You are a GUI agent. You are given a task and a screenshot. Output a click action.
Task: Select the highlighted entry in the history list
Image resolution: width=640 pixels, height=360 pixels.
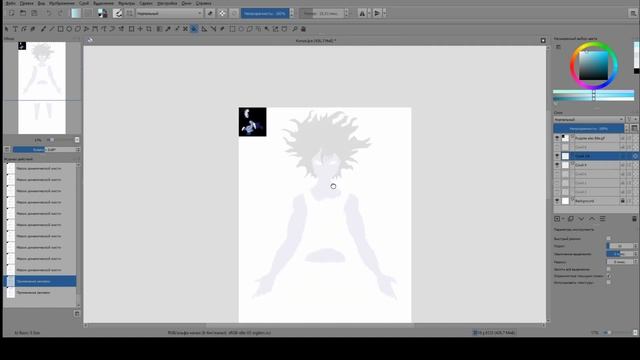[x=40, y=281]
